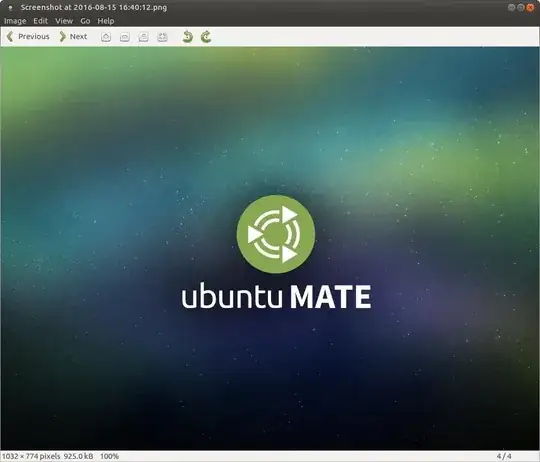This screenshot has width=540, height=462.
Task: Open the Image menu
Action: [x=15, y=21]
